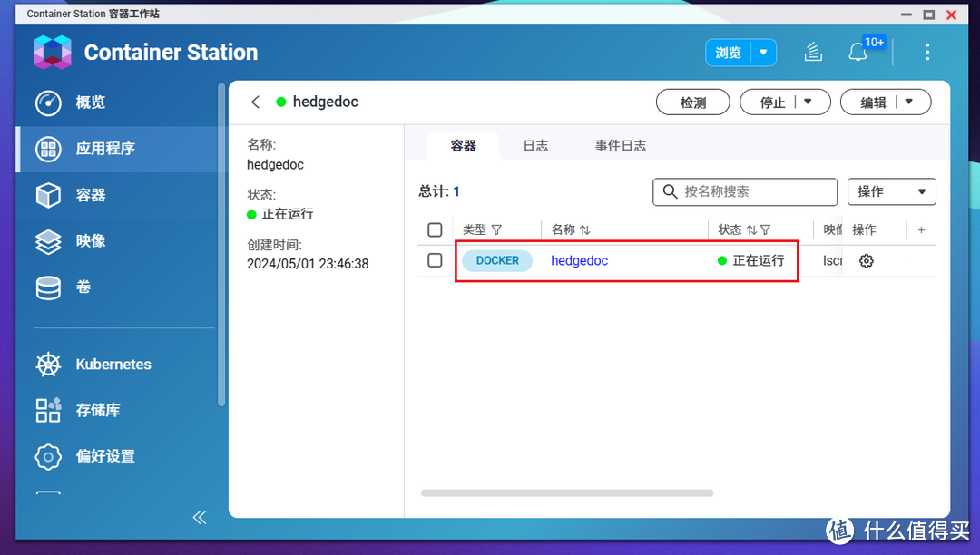The image size is (980, 555).
Task: Open the 操作 actions dropdown
Action: pos(891,191)
